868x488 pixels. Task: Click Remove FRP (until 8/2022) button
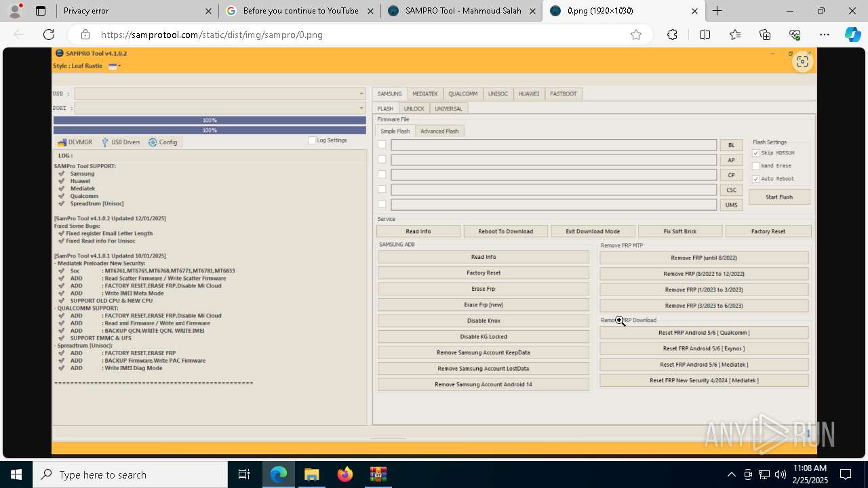pos(704,258)
